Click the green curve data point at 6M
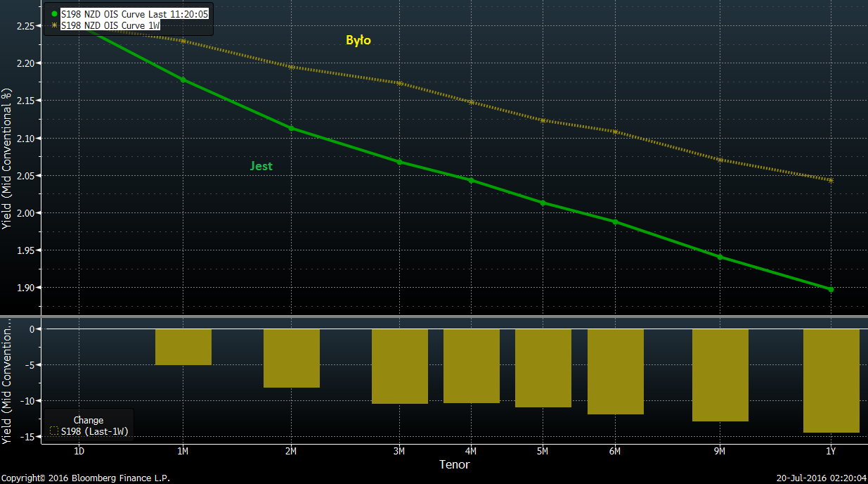 [615, 222]
